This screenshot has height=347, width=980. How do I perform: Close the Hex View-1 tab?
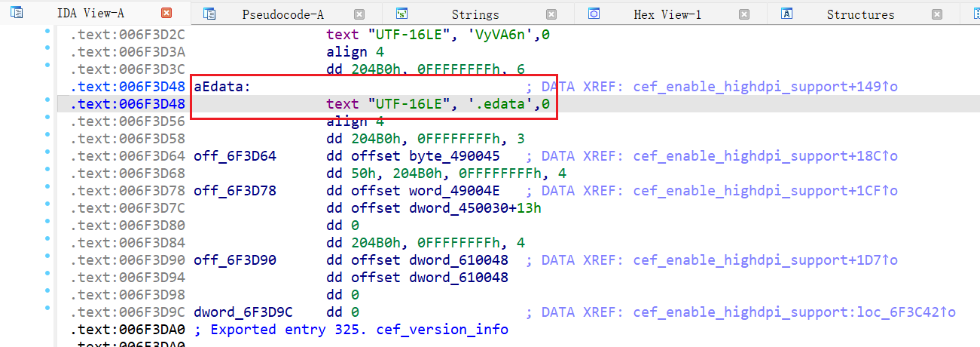point(744,14)
